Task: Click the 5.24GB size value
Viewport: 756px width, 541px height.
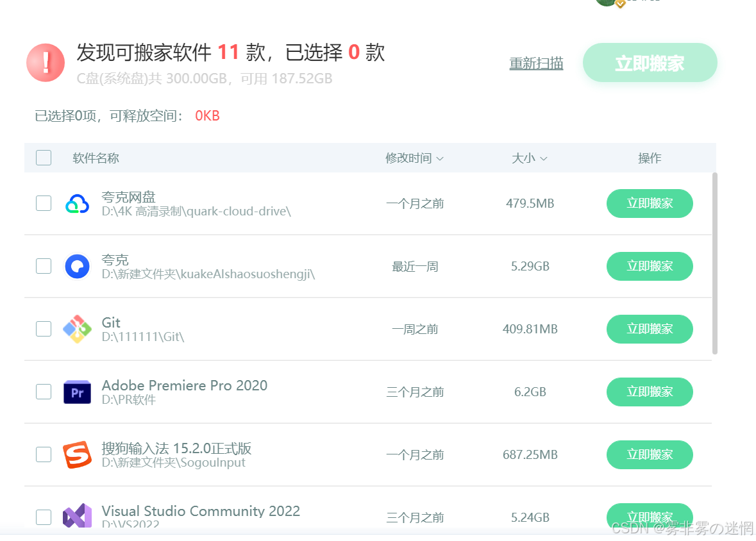Action: [x=530, y=517]
